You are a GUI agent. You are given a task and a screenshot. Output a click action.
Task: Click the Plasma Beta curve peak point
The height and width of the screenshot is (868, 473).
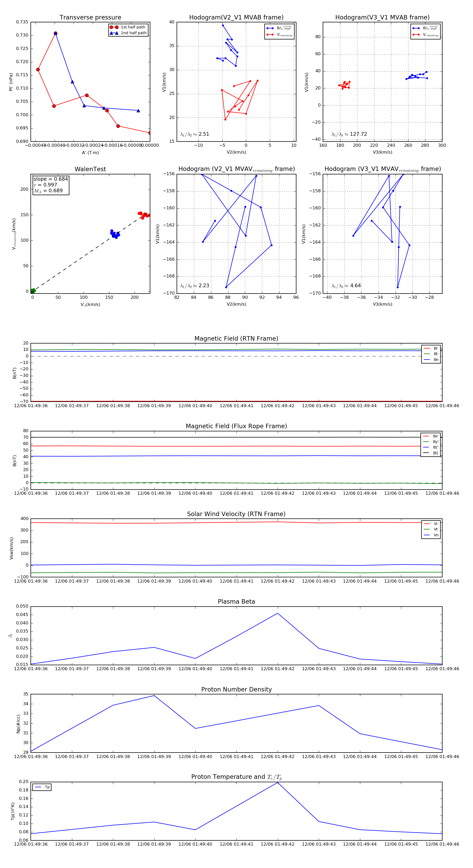point(278,613)
